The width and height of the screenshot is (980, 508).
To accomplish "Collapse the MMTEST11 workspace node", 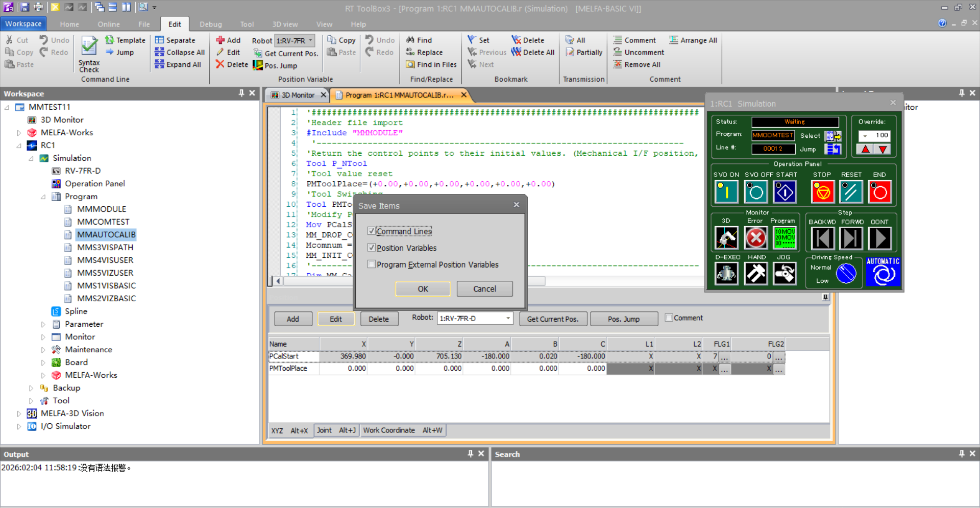I will (7, 107).
